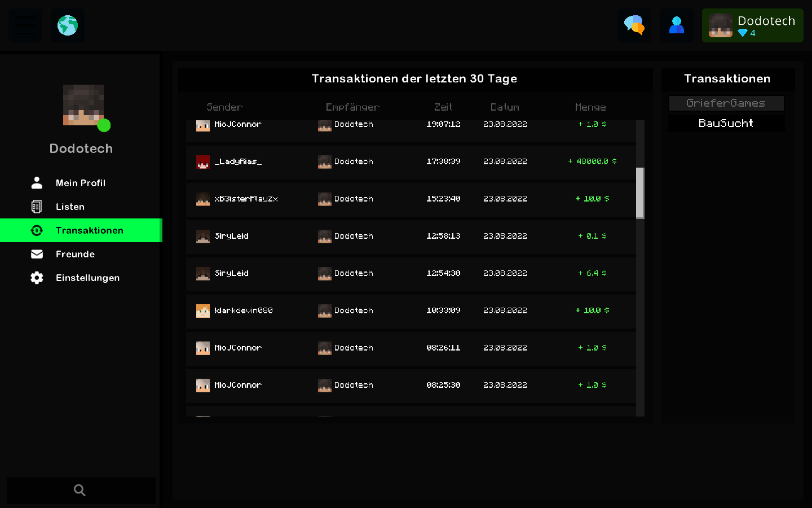The height and width of the screenshot is (508, 812).
Task: Open Mein Profil menu entry
Action: [x=81, y=183]
